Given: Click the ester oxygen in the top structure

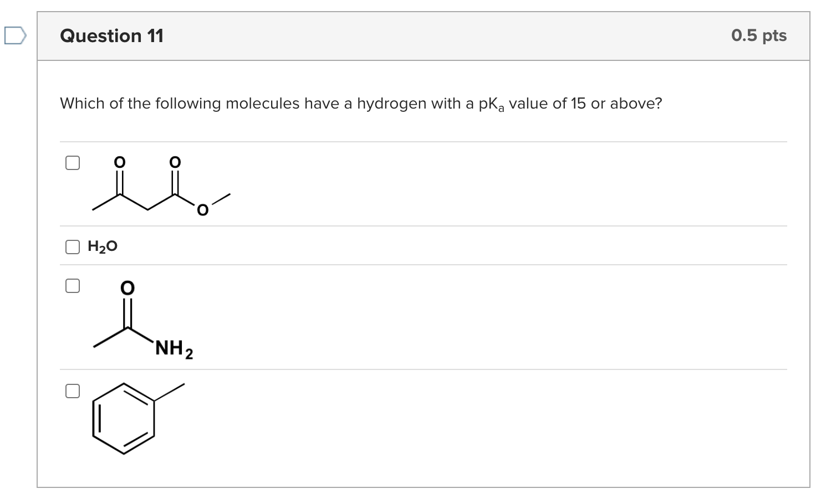Looking at the screenshot, I should tap(202, 209).
